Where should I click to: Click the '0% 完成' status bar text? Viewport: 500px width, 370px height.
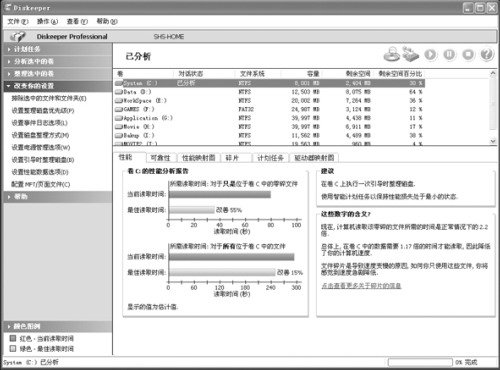(x=466, y=362)
